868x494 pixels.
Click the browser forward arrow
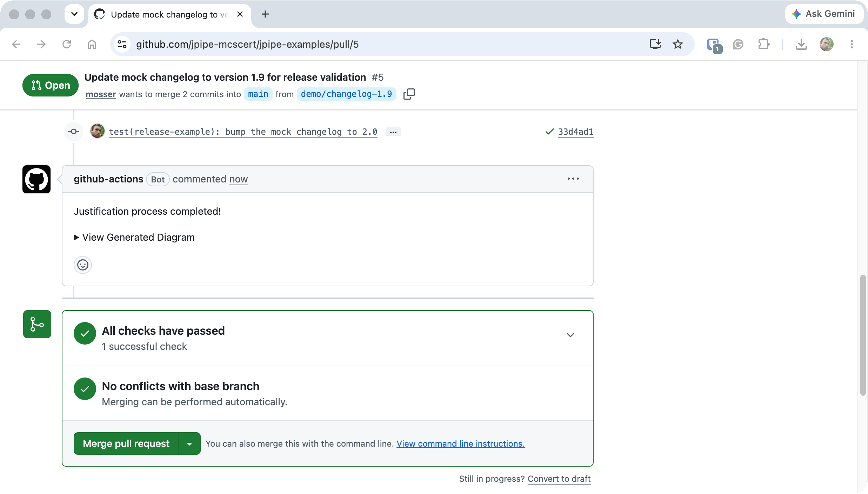[41, 44]
